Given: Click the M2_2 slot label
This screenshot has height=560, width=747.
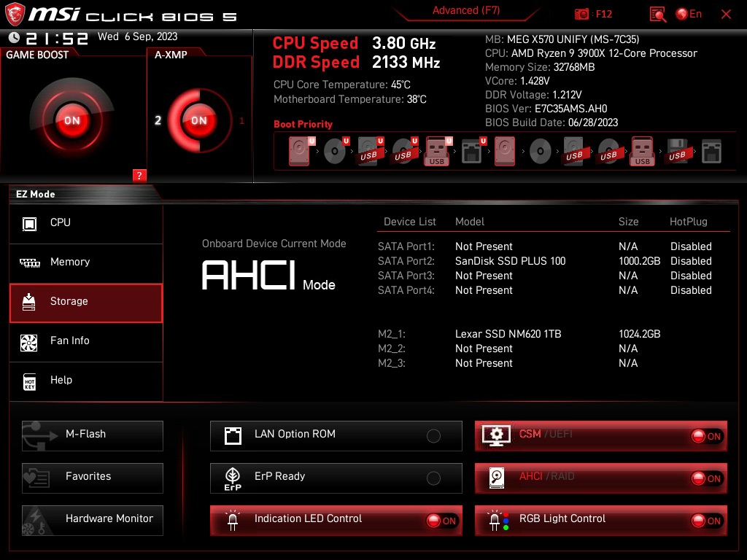Looking at the screenshot, I should click(392, 349).
